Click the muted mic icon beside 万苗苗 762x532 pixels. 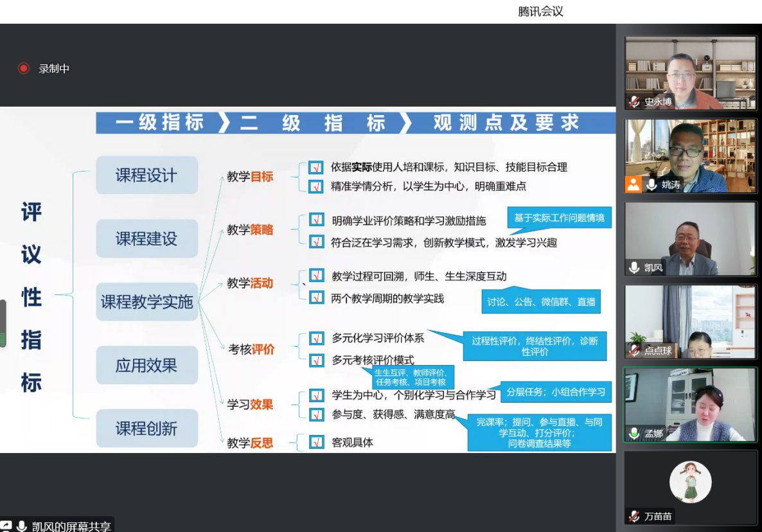(x=635, y=516)
